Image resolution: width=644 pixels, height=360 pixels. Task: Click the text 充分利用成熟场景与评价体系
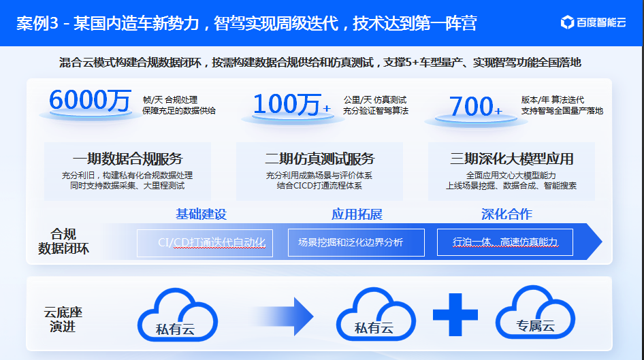tap(319, 176)
